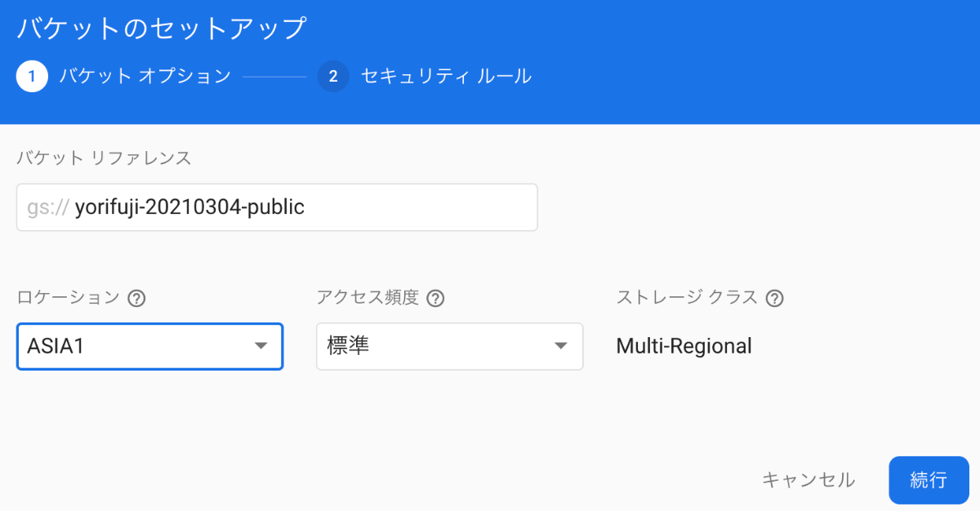Click the バケット リファレンス label
This screenshot has width=980, height=511.
tap(104, 158)
